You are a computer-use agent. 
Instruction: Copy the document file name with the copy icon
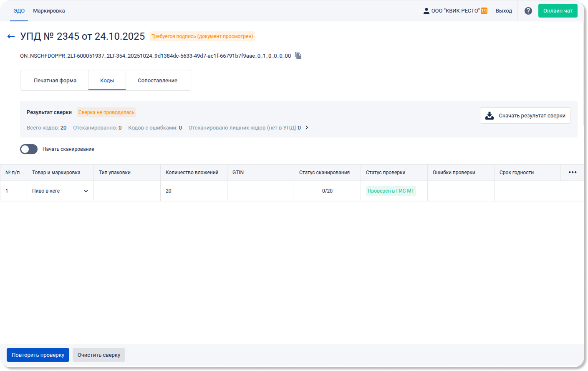click(x=298, y=56)
